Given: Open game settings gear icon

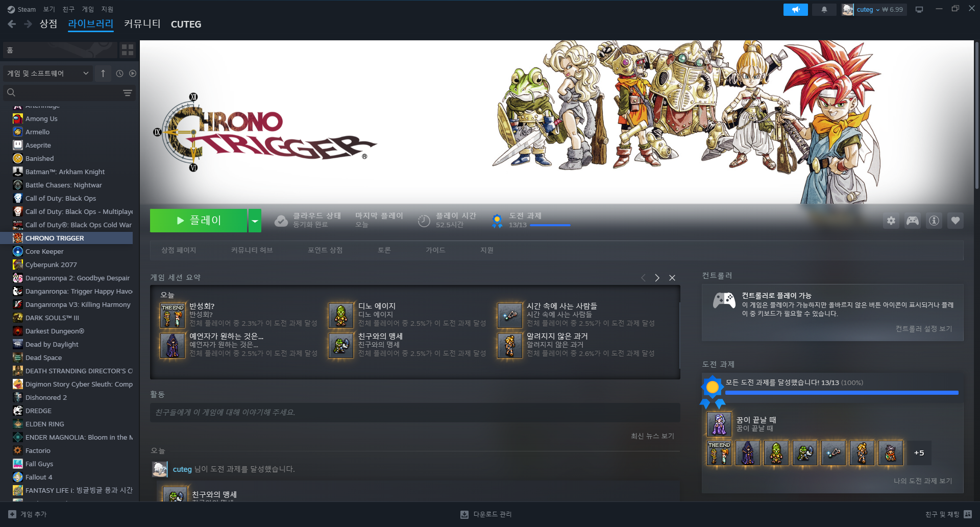Looking at the screenshot, I should (x=891, y=221).
